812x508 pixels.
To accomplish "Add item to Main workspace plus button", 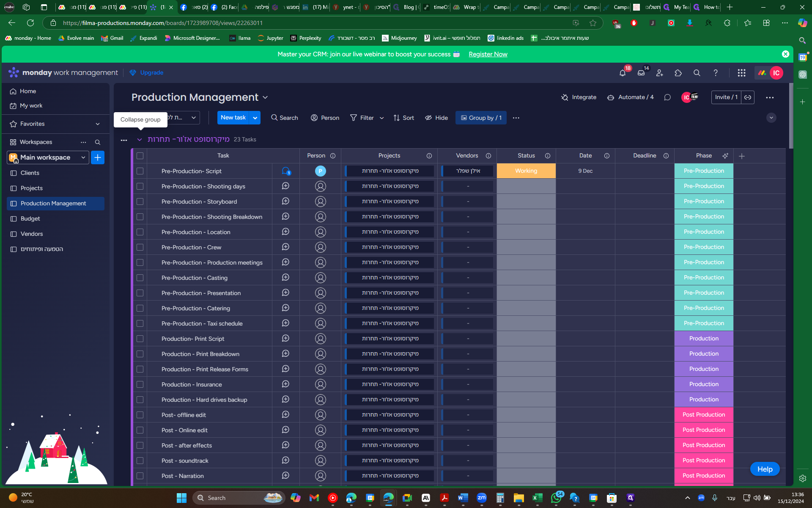I will [98, 157].
